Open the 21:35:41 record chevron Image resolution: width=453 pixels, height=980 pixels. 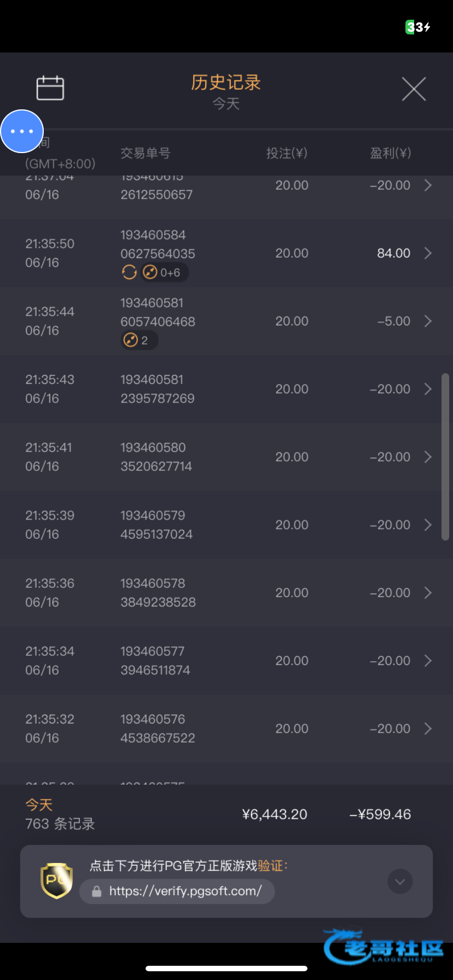428,457
